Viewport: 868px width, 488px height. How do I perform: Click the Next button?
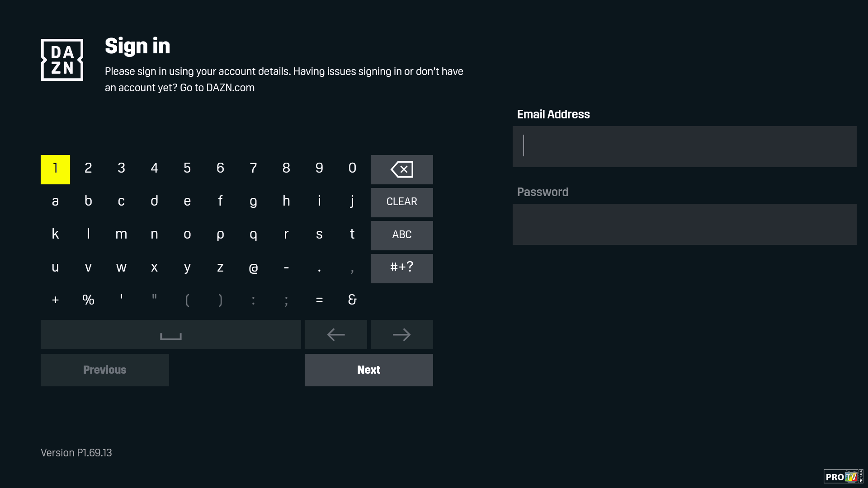pos(368,370)
